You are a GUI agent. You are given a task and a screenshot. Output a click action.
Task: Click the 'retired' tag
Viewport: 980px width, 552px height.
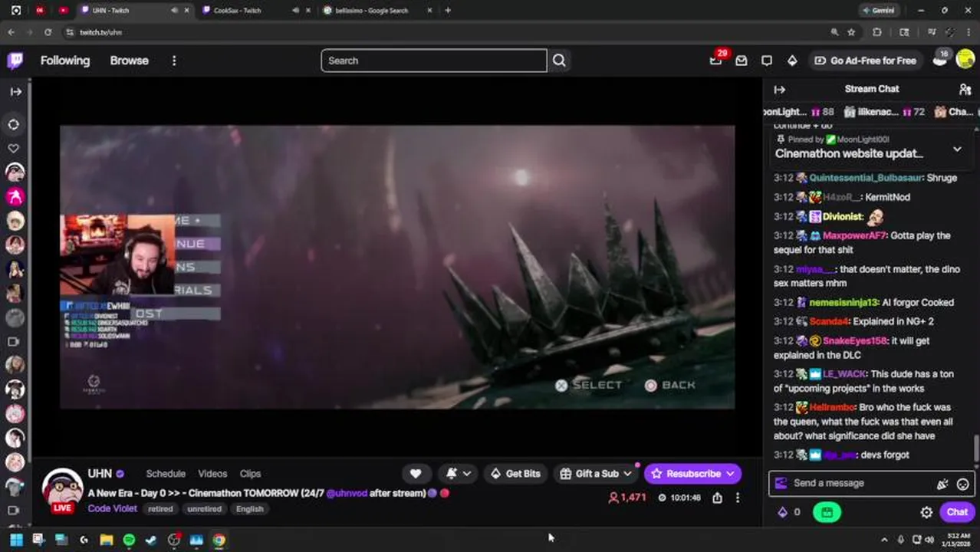click(x=161, y=509)
